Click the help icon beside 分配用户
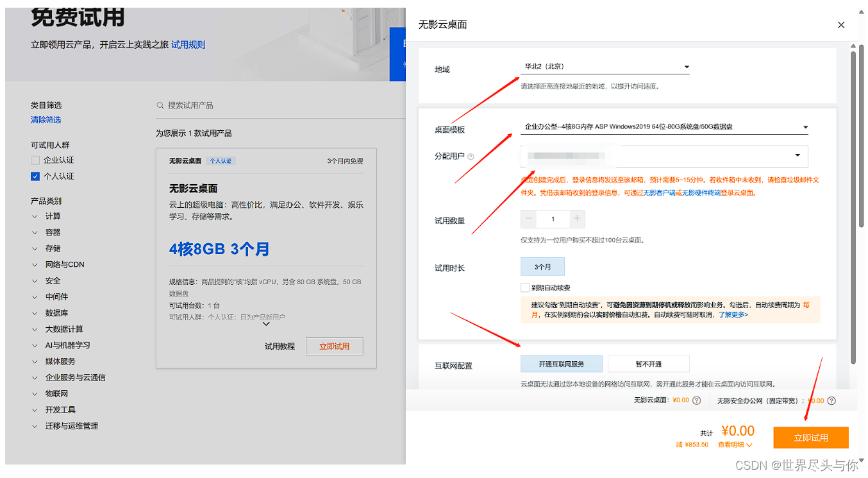This screenshot has height=478, width=868. click(x=471, y=157)
